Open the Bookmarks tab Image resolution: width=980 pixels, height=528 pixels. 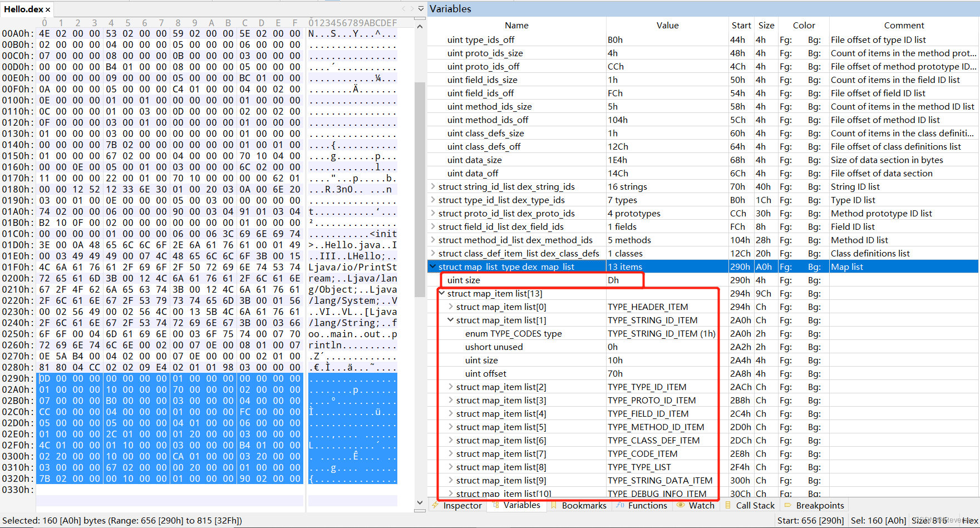pos(578,505)
